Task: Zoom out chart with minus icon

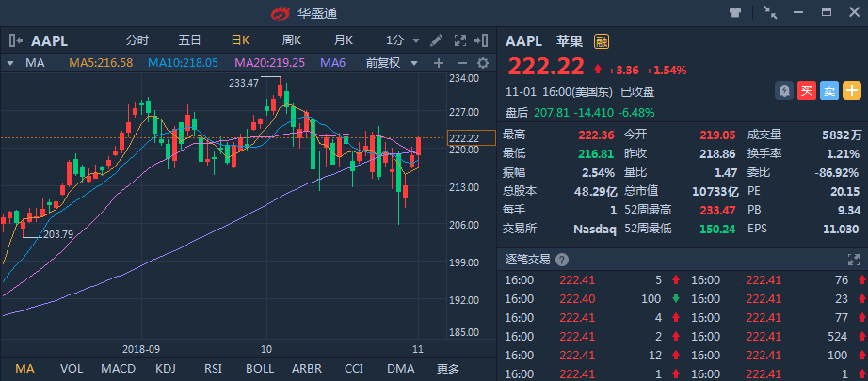Action: [x=460, y=63]
